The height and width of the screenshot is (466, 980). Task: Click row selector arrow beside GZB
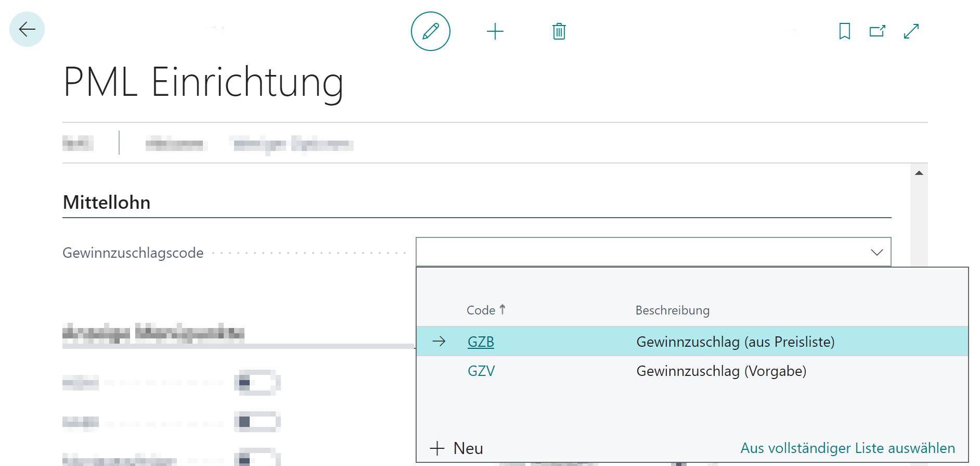pyautogui.click(x=439, y=342)
